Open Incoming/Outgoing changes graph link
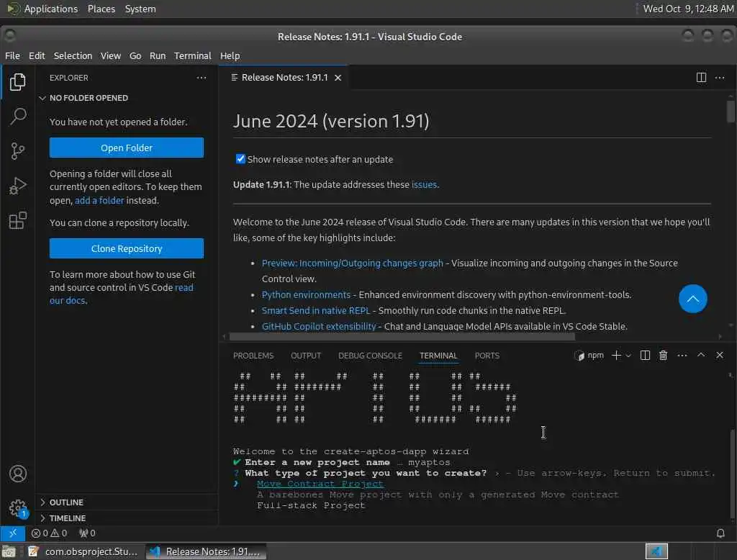Image resolution: width=737 pixels, height=560 pixels. click(352, 263)
